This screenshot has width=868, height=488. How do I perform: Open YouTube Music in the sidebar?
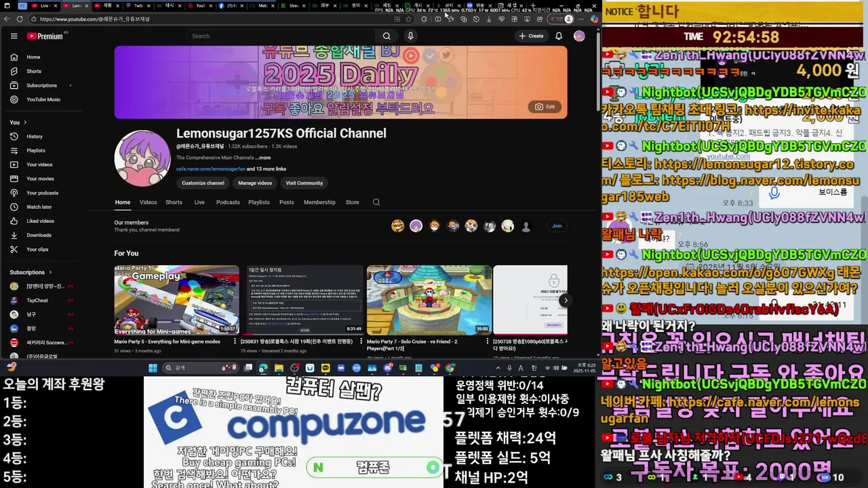(x=43, y=100)
